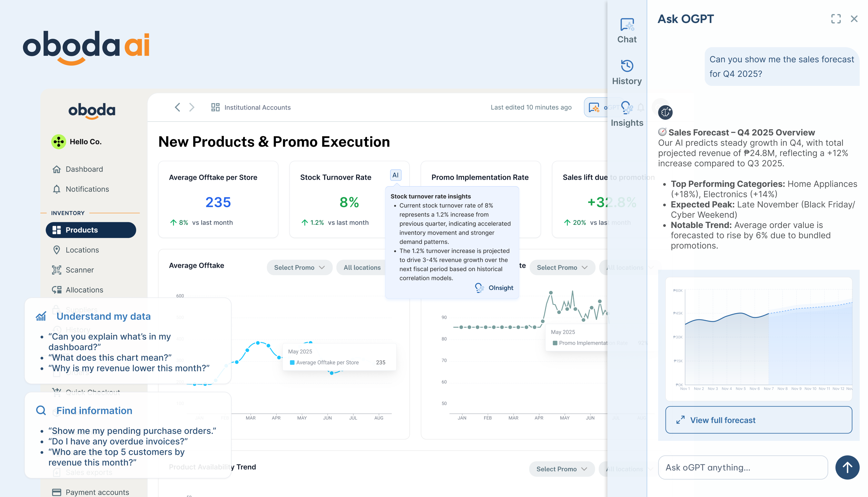This screenshot has width=868, height=497.
Task: Click Promo Implementation Rate card title
Action: [480, 177]
